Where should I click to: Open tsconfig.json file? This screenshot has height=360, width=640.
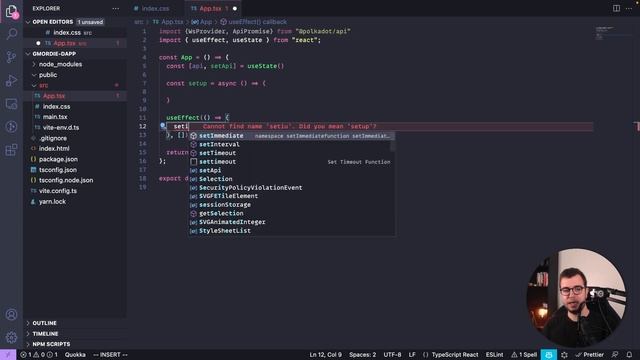pyautogui.click(x=58, y=170)
